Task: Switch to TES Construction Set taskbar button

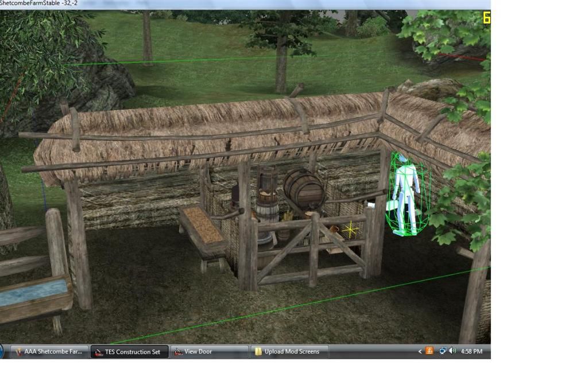Action: point(129,352)
